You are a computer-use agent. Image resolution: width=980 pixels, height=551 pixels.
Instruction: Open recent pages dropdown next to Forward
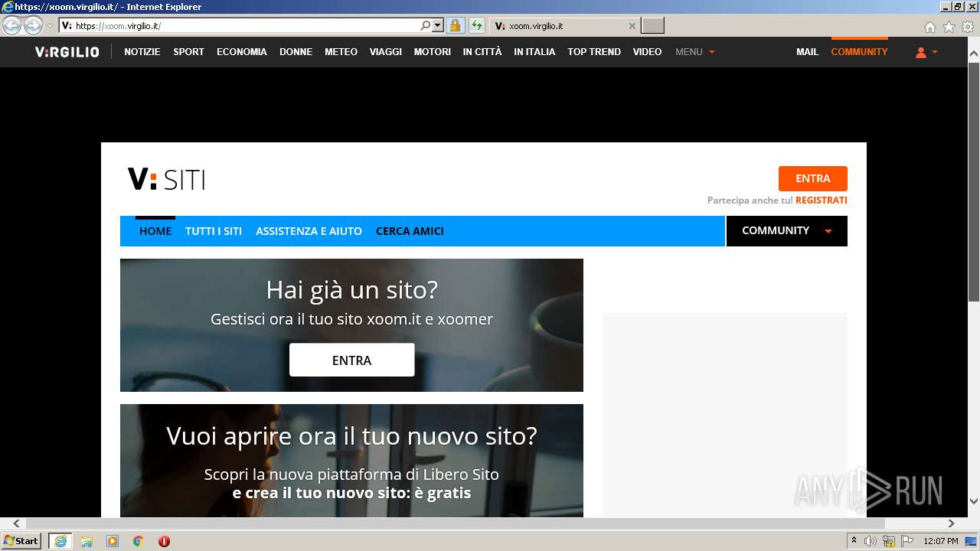tap(50, 26)
